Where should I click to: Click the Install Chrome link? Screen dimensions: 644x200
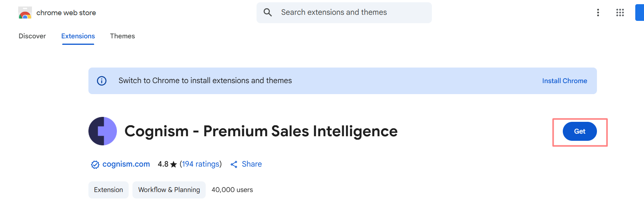pos(564,81)
